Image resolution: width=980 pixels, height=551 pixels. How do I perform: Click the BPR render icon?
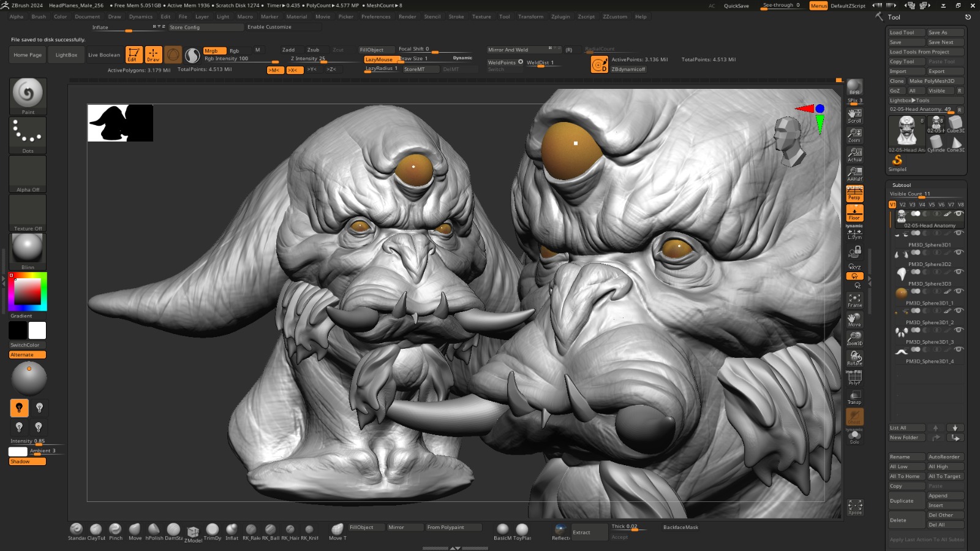(854, 87)
